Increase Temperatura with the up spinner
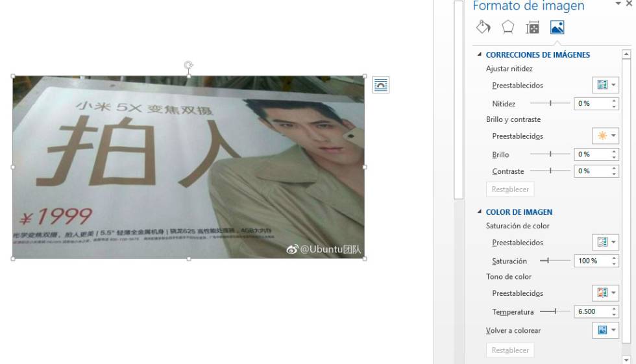636x364 pixels. click(x=614, y=308)
